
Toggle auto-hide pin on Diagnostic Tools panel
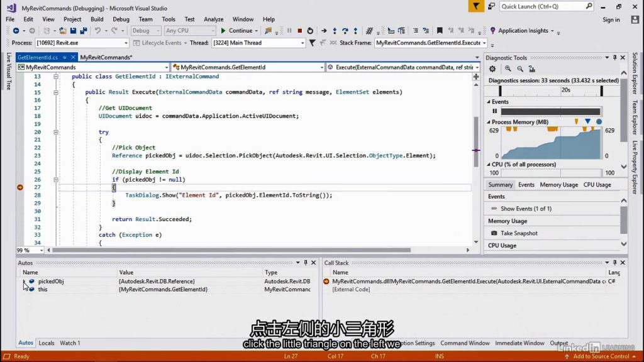pos(615,58)
